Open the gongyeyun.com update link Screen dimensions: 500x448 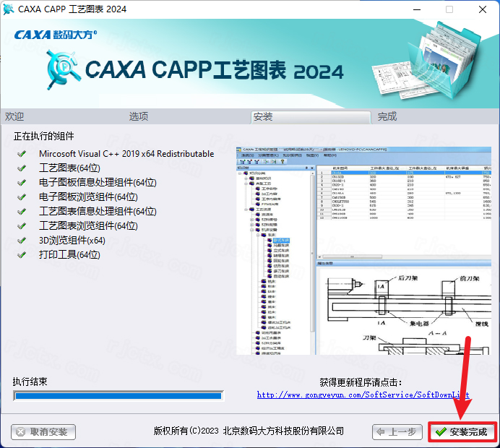(363, 395)
